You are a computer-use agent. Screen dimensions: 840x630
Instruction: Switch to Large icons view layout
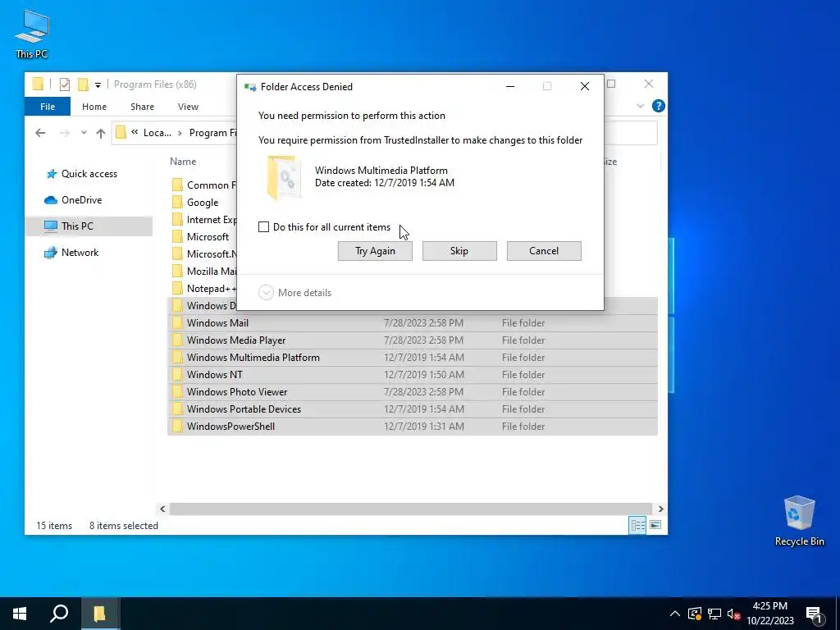point(655,525)
